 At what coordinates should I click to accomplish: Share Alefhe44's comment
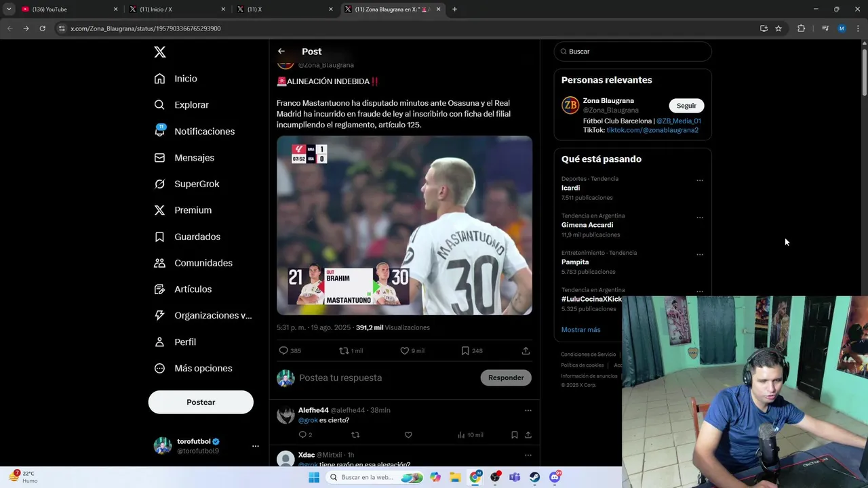(528, 434)
